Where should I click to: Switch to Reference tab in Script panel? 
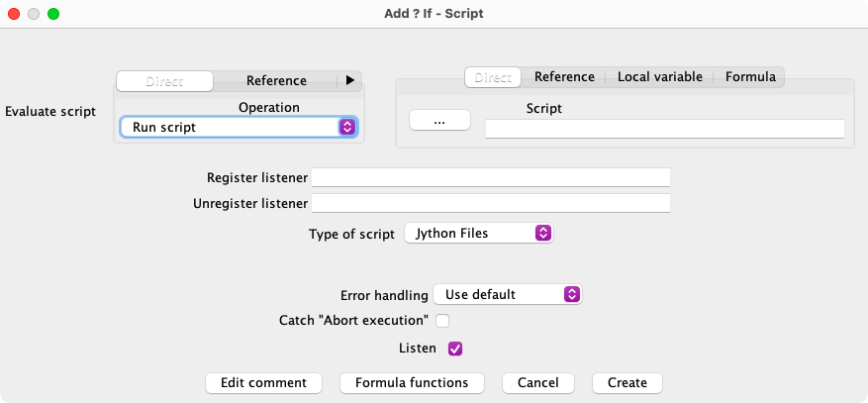[x=564, y=77]
